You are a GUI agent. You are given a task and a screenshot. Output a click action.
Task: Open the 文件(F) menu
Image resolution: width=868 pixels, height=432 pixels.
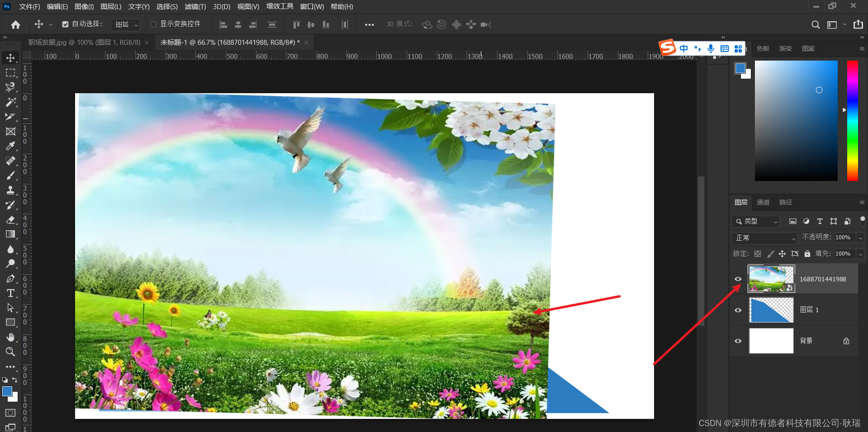tap(29, 7)
